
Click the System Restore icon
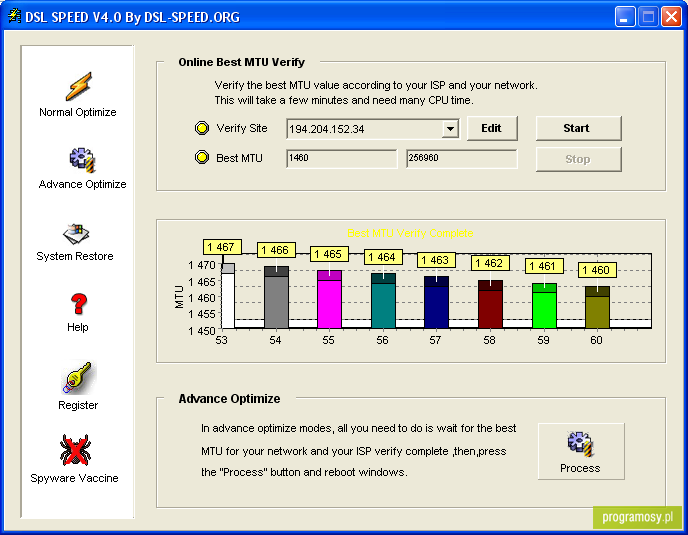pos(76,234)
